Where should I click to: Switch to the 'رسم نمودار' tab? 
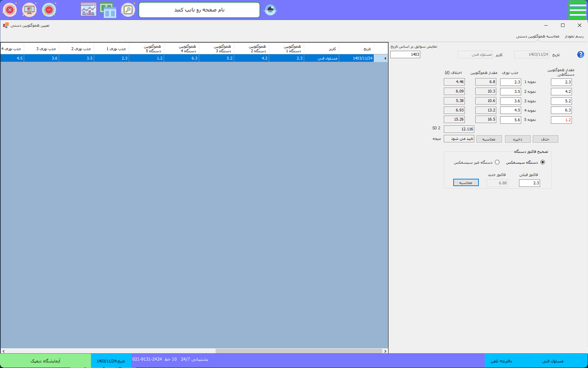(574, 36)
